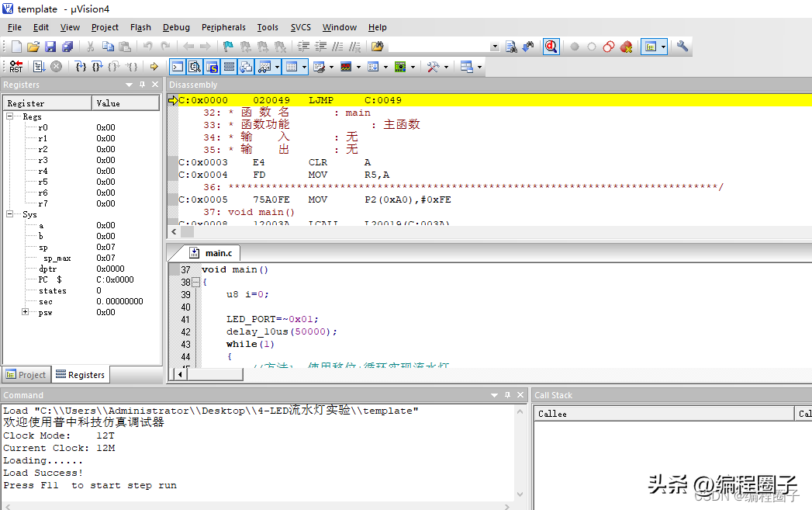Click Kill All Breakpoints icon
The image size is (812, 510).
point(626,47)
